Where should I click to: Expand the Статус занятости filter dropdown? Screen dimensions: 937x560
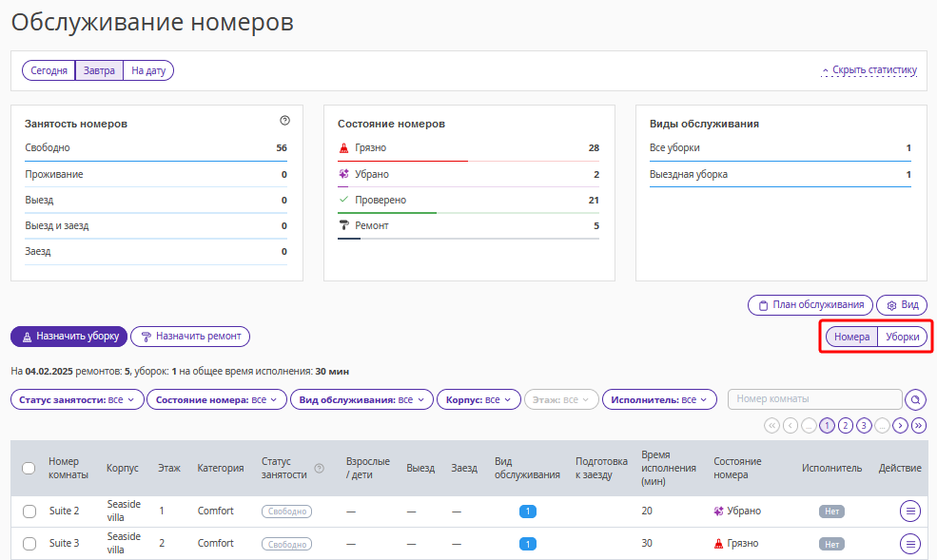(x=77, y=400)
